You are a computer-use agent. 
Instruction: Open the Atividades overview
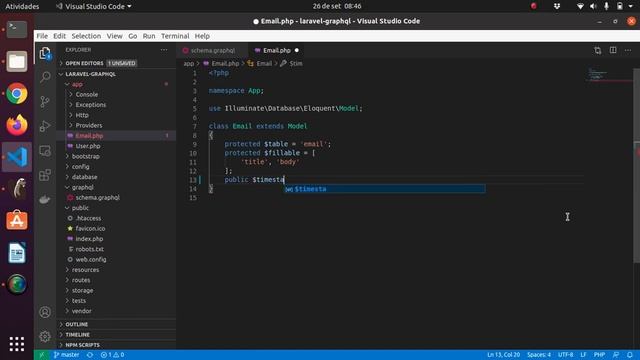coord(22,6)
